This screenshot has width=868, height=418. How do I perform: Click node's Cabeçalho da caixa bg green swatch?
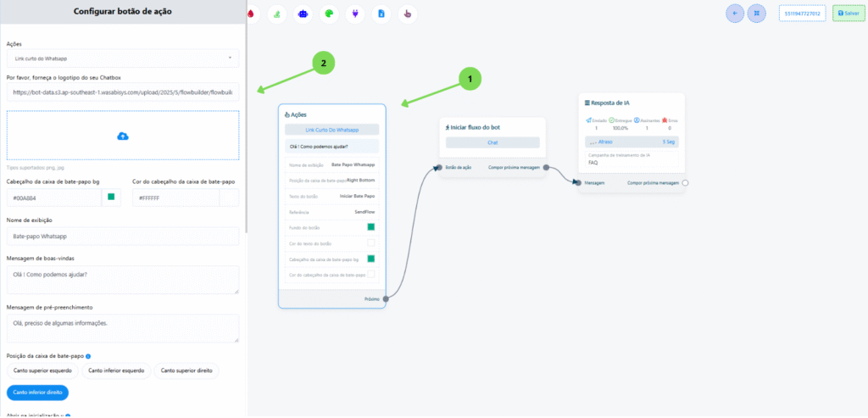click(371, 259)
